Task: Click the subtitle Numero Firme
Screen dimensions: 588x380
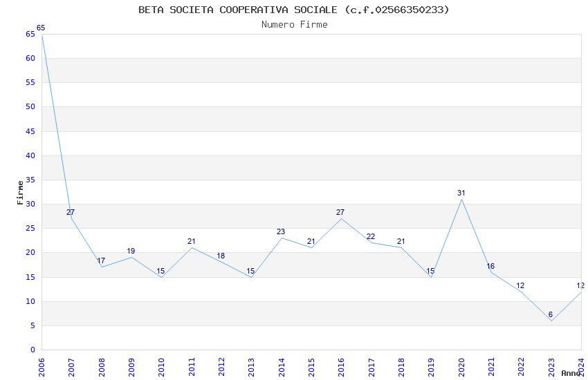Action: pos(295,25)
